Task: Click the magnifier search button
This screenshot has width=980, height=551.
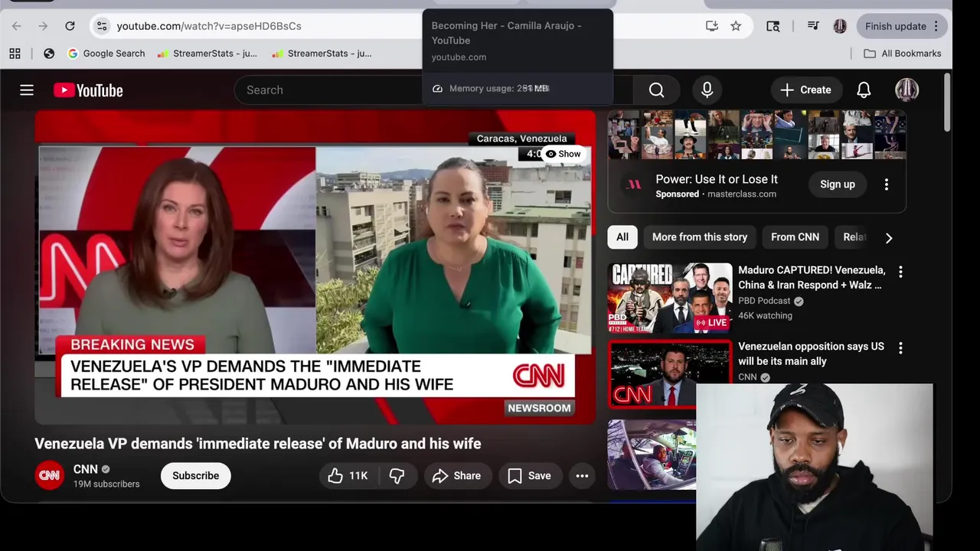Action: pyautogui.click(x=656, y=90)
